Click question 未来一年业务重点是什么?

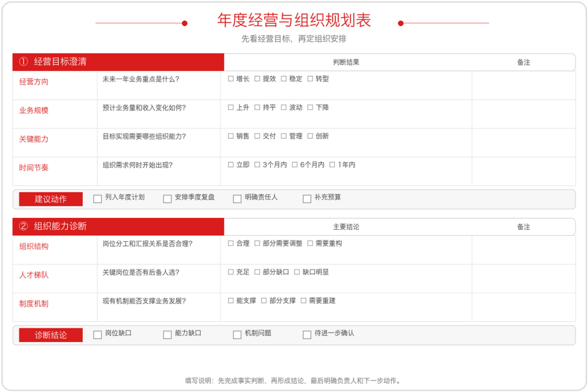point(141,79)
